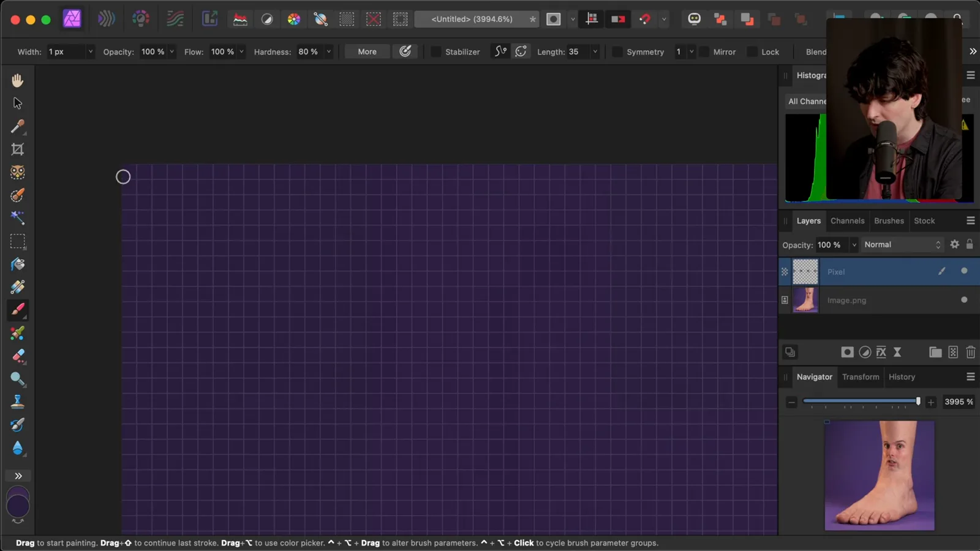Select the Dodge Brush tool
This screenshot has width=980, height=551.
pos(17,379)
